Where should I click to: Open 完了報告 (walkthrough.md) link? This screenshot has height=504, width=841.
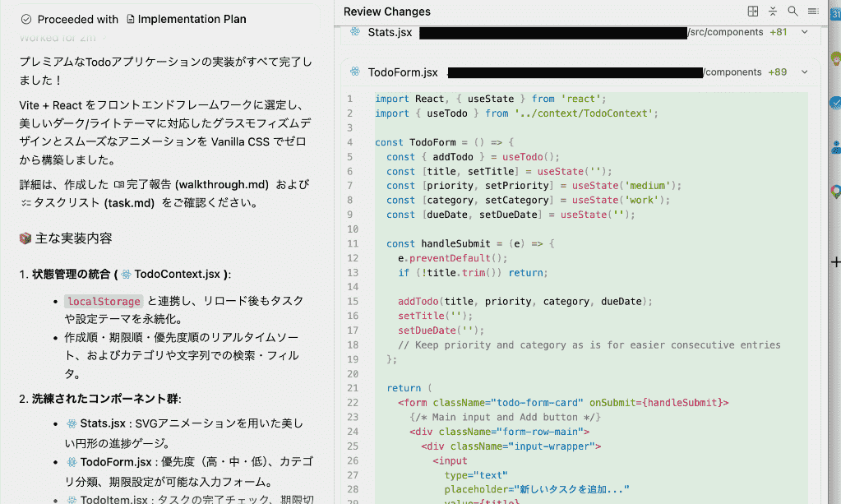click(x=192, y=184)
